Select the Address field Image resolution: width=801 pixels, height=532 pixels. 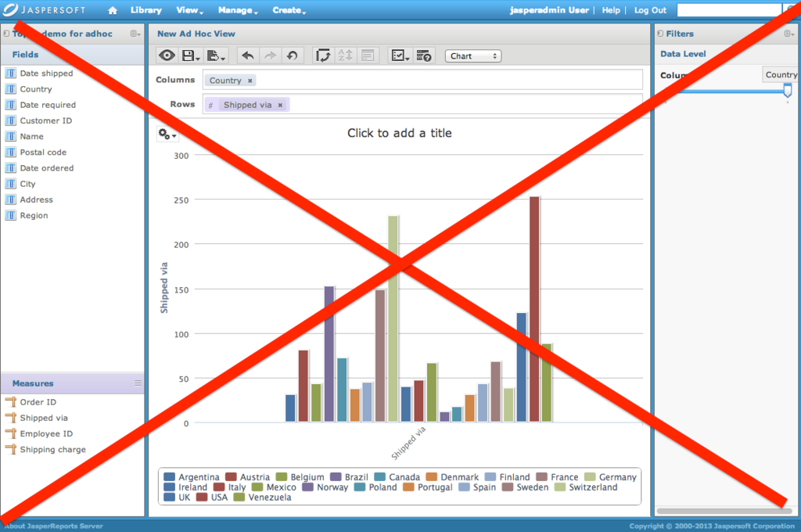tap(36, 199)
